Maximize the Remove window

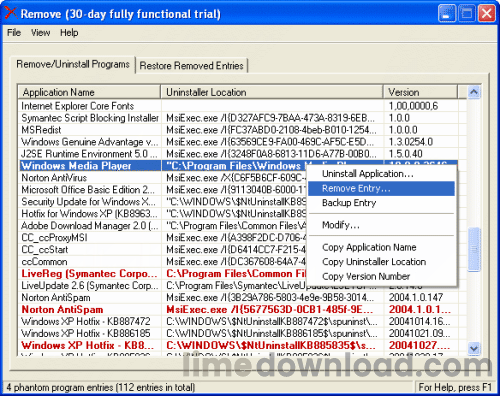[x=466, y=14]
